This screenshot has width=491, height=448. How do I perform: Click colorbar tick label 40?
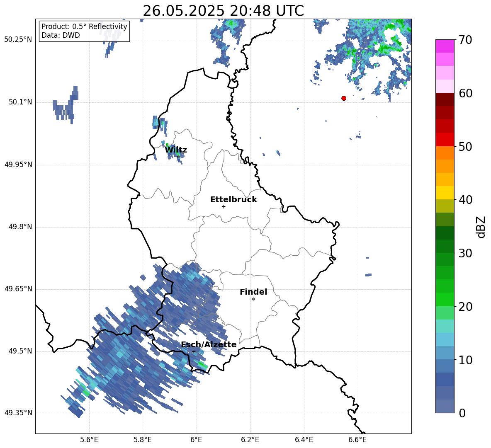(x=465, y=200)
